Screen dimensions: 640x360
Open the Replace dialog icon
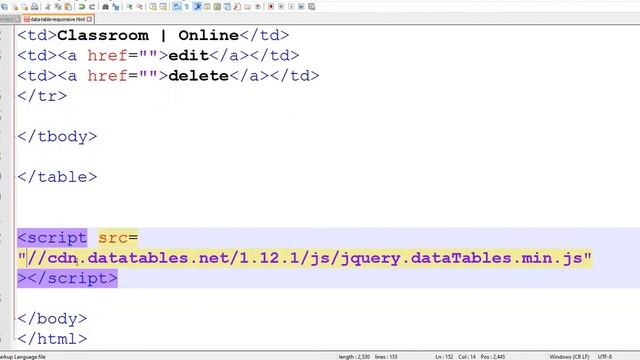(116, 7)
